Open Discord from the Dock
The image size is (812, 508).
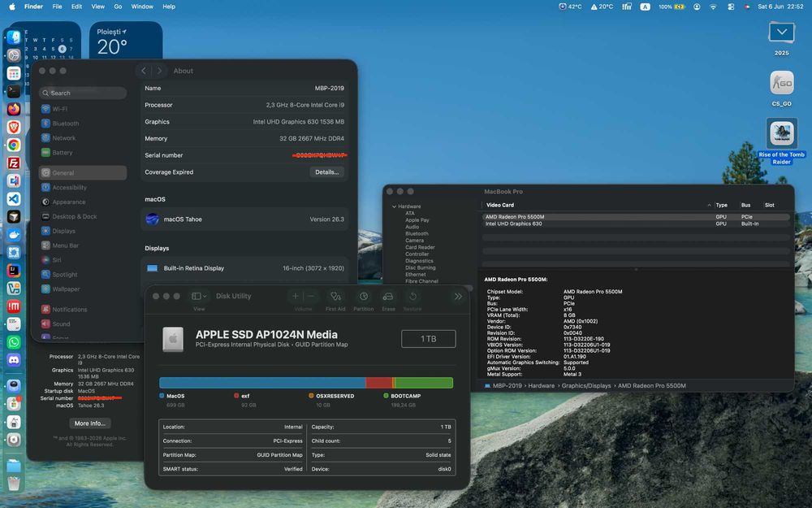14,360
